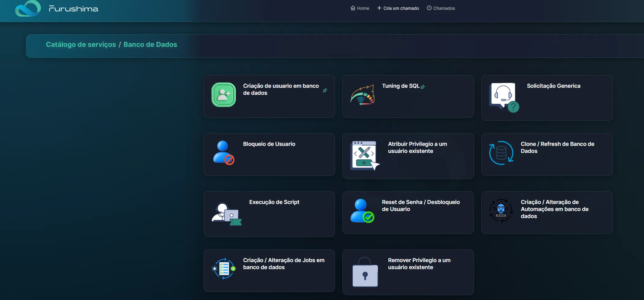
Task: Click Catálogo de serviços breadcrumb link
Action: [x=81, y=45]
